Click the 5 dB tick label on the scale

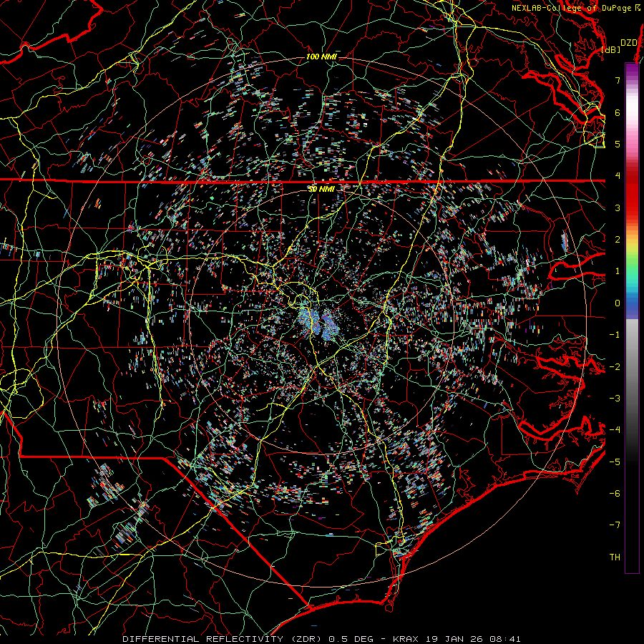[x=618, y=144]
